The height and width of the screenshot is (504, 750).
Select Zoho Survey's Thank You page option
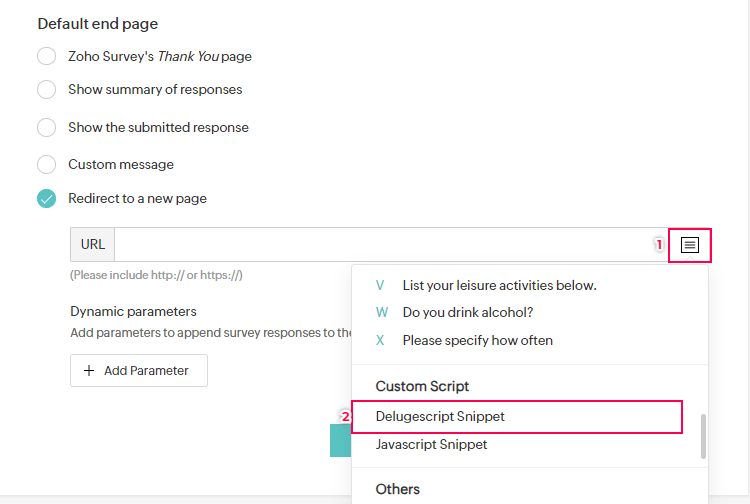[47, 57]
